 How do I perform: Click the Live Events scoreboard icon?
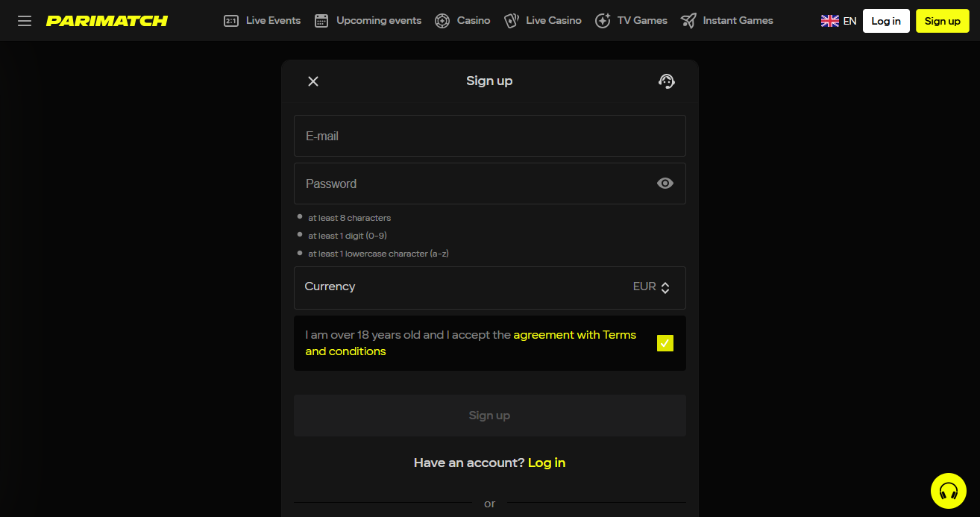click(x=231, y=21)
